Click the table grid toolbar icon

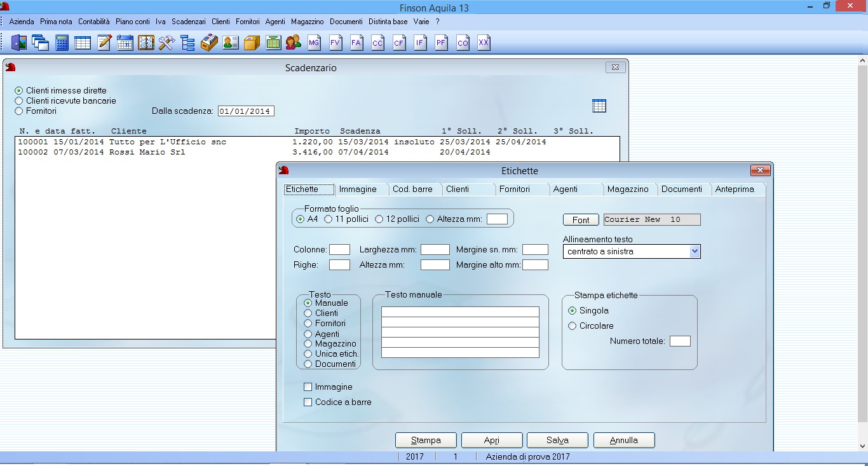pyautogui.click(x=83, y=43)
